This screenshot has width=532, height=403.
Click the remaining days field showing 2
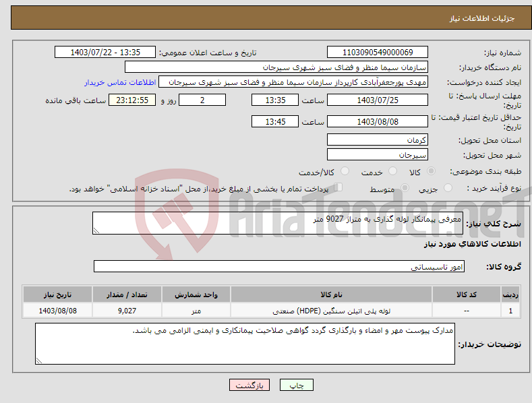(x=202, y=100)
